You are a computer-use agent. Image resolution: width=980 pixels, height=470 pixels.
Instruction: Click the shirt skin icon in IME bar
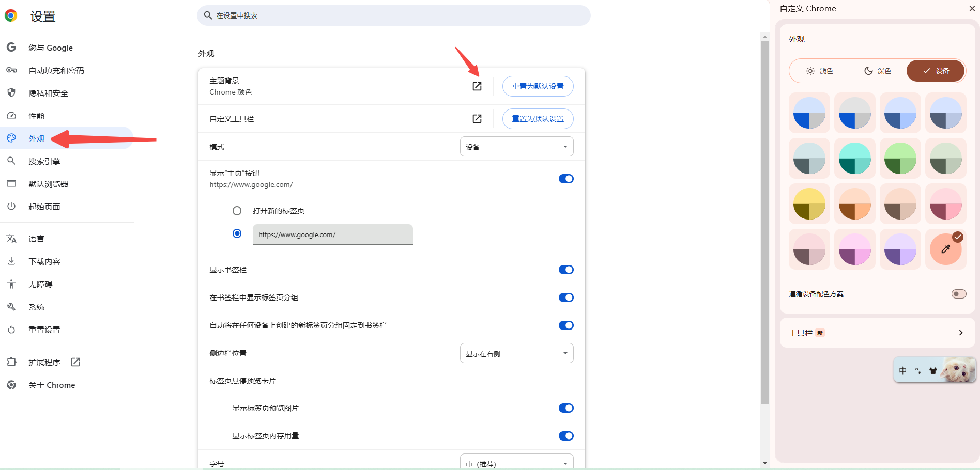click(933, 370)
